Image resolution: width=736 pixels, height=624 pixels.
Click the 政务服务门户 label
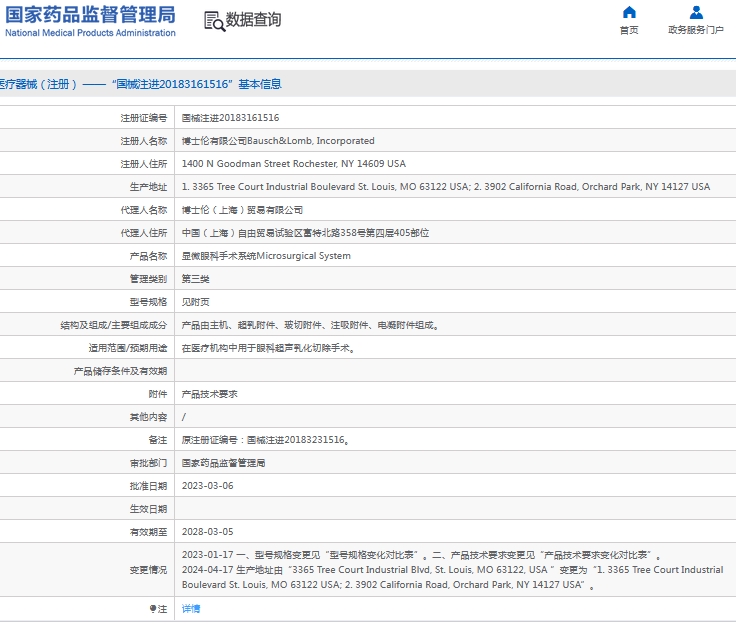(x=696, y=30)
